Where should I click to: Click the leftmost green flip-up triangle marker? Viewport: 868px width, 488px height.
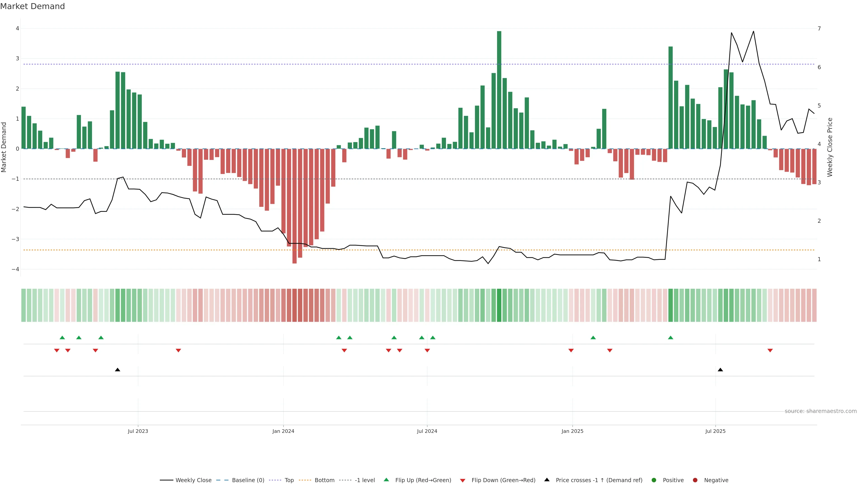point(62,338)
